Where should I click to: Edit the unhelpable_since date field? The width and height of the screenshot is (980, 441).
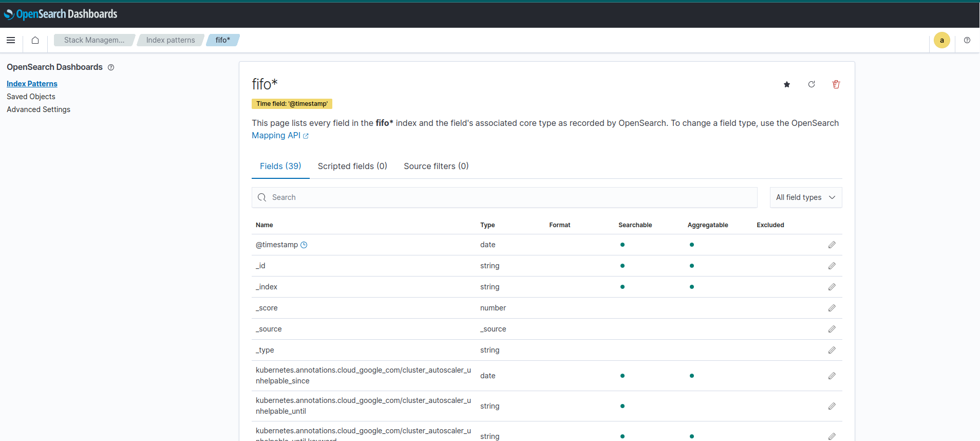(x=832, y=376)
